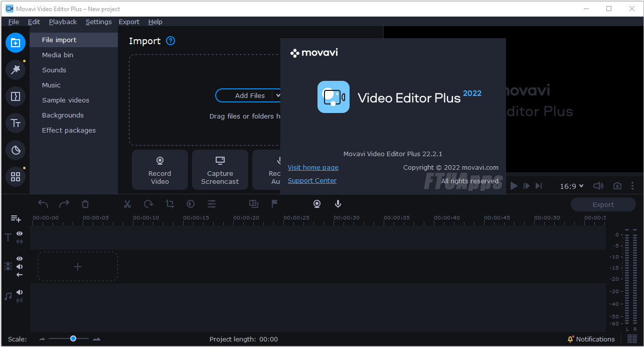
Task: Click the Crop tool in toolbar
Action: [x=170, y=204]
